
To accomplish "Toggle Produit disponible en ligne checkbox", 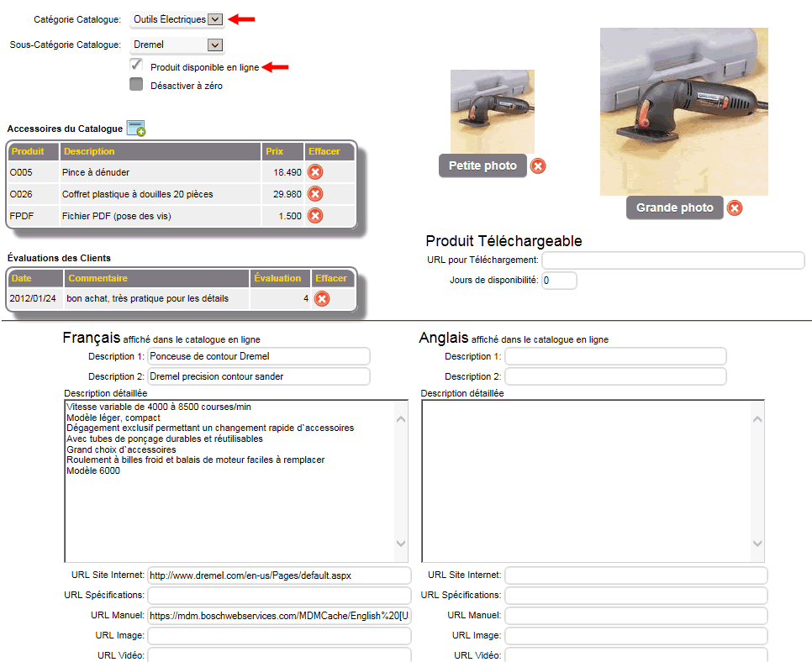I will coord(136,65).
